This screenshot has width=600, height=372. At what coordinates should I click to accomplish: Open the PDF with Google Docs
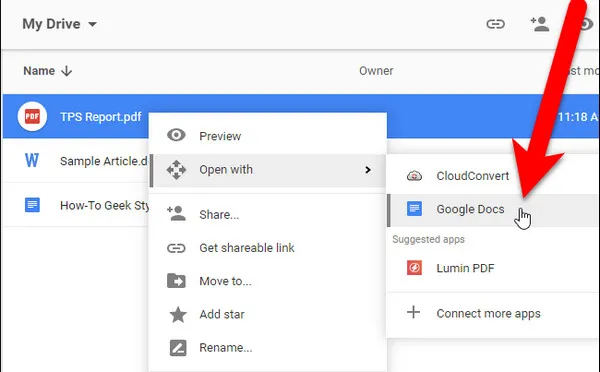tap(493, 210)
